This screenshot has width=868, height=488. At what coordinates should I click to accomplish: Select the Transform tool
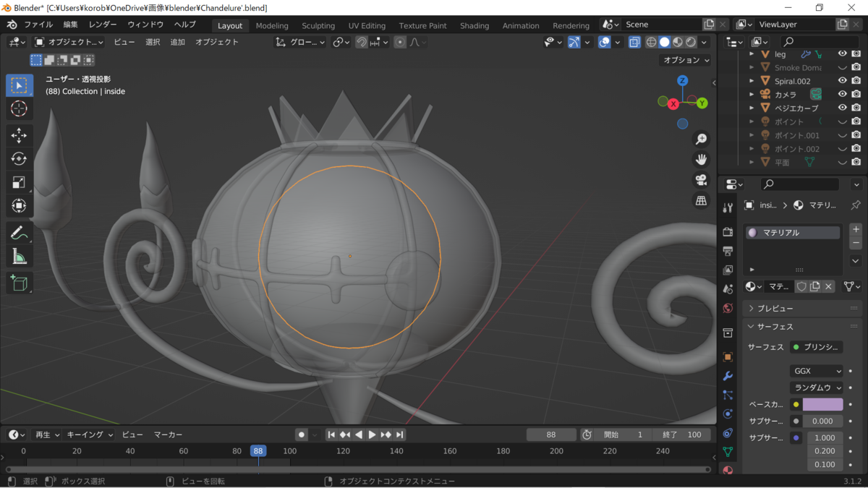tap(20, 207)
